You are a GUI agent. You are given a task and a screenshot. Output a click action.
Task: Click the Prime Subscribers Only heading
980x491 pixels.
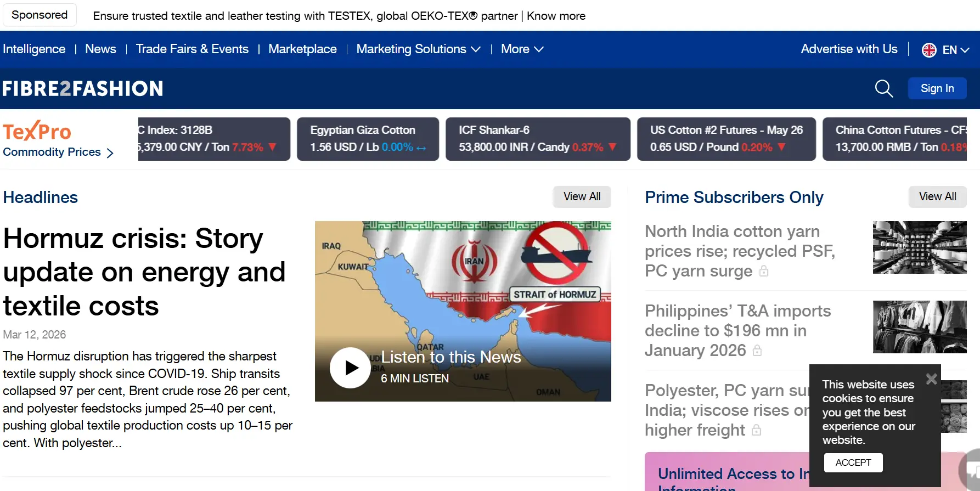734,197
